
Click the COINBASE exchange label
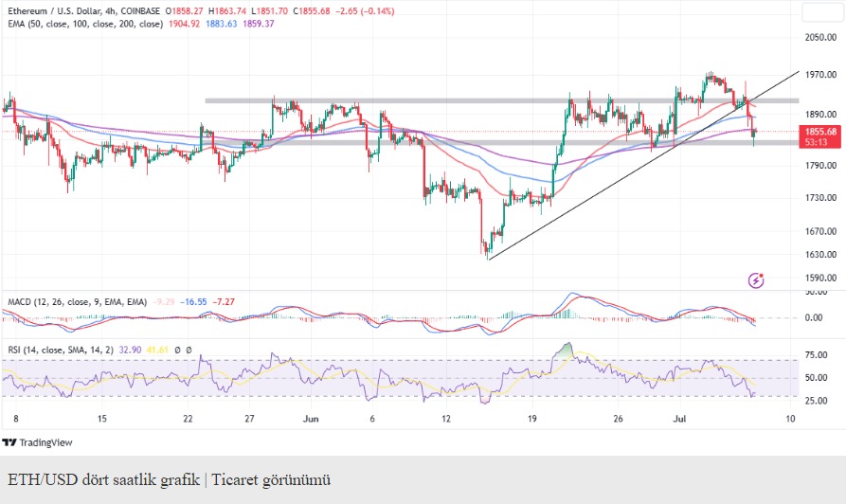click(x=140, y=10)
